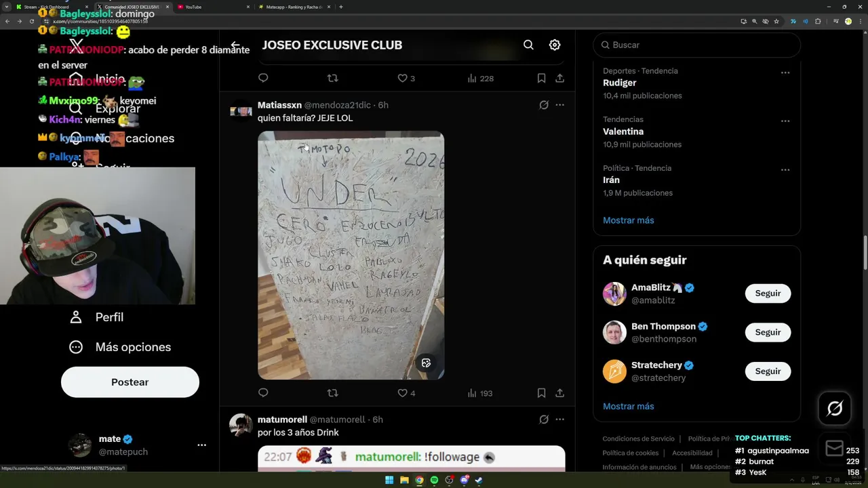Open more options on Matiassxn's post
This screenshot has width=868, height=488.
pos(559,105)
